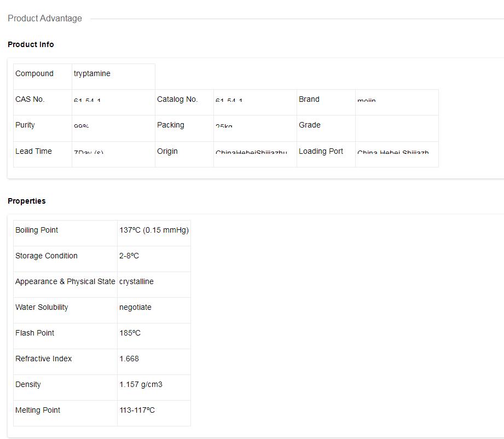This screenshot has height=439, width=504.
Task: Click the melting point value 113-117ºC
Action: (x=137, y=410)
